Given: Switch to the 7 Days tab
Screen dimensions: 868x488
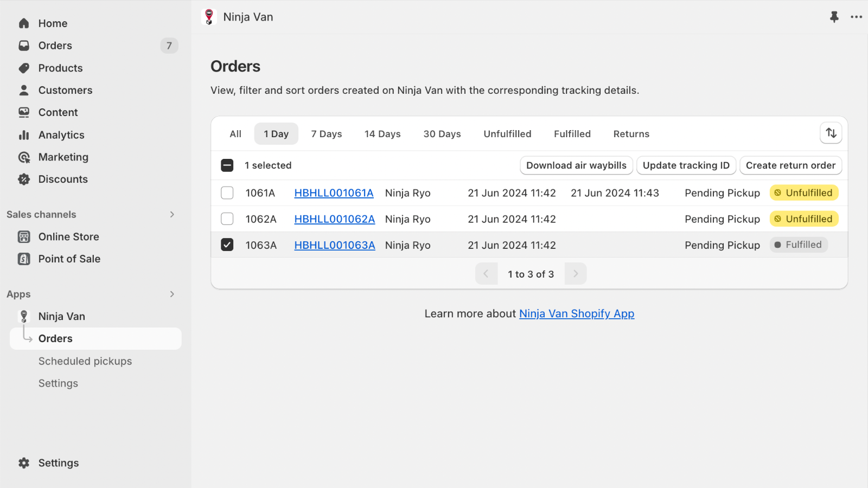Looking at the screenshot, I should coord(327,134).
